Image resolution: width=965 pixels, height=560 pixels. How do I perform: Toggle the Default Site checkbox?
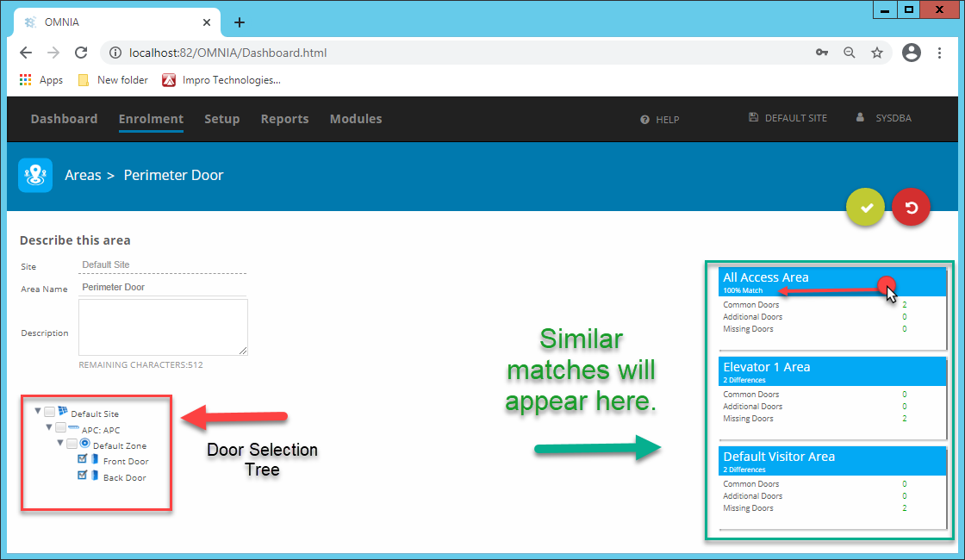[49, 411]
